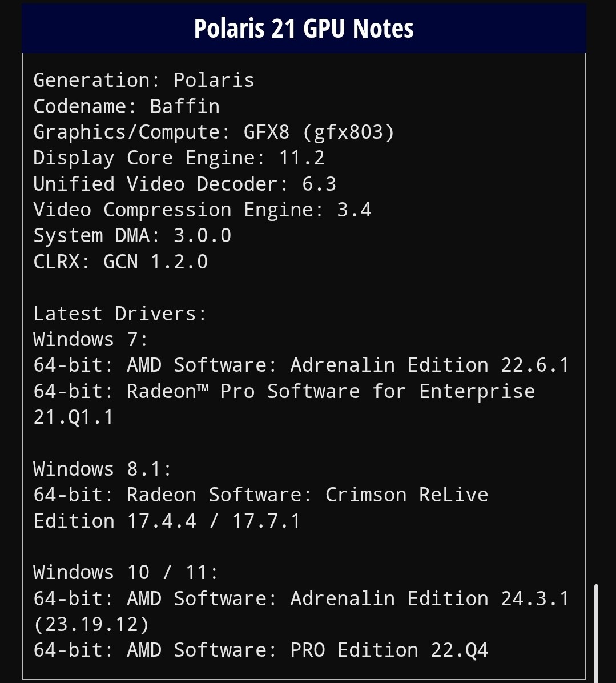Viewport: 616px width, 683px height.
Task: Click the Video Compression Engine 3.4 line
Action: (x=202, y=210)
